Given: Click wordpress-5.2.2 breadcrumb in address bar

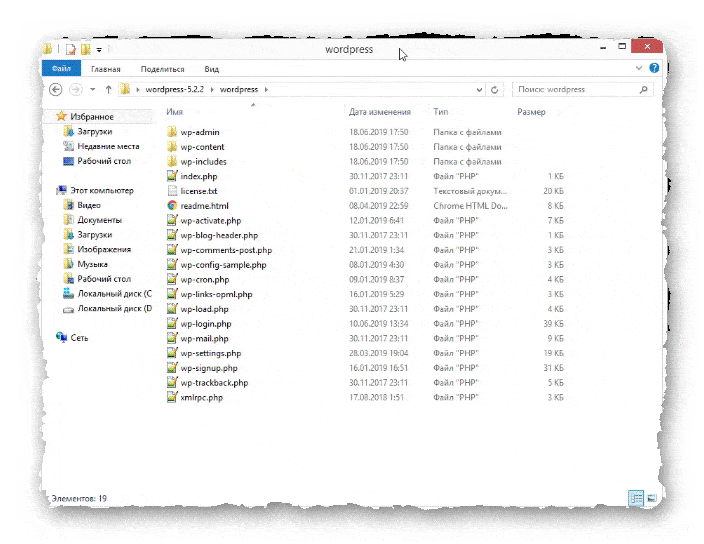Looking at the screenshot, I should pyautogui.click(x=175, y=89).
